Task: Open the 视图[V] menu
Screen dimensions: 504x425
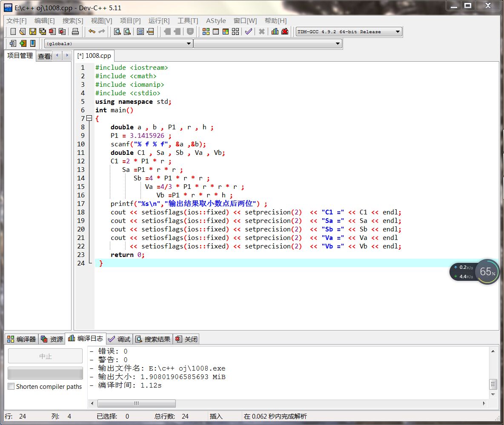Action: coord(102,20)
